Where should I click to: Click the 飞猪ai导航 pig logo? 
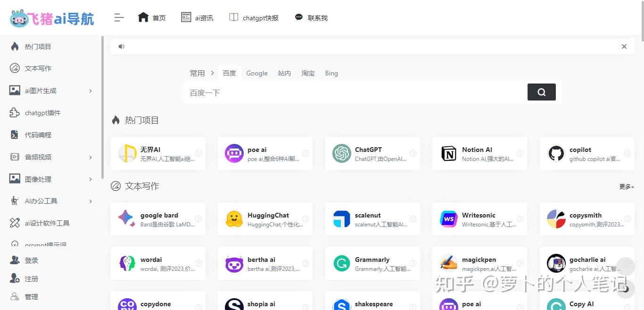click(x=52, y=18)
